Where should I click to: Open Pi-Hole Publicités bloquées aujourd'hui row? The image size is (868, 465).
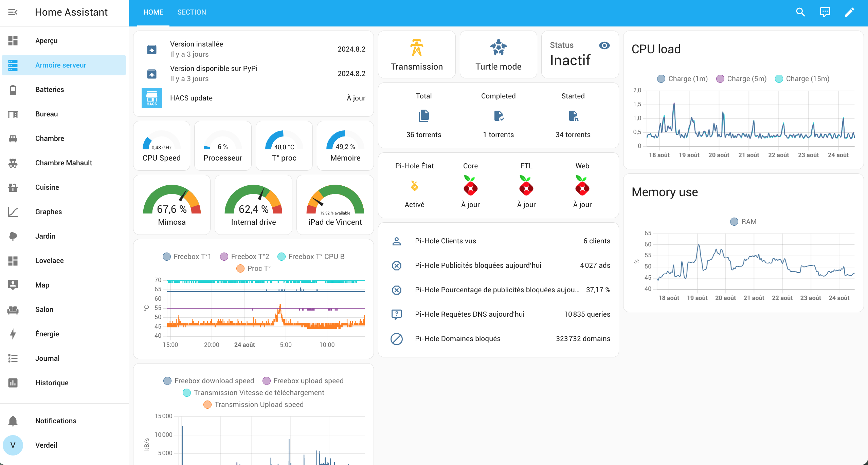[498, 265]
